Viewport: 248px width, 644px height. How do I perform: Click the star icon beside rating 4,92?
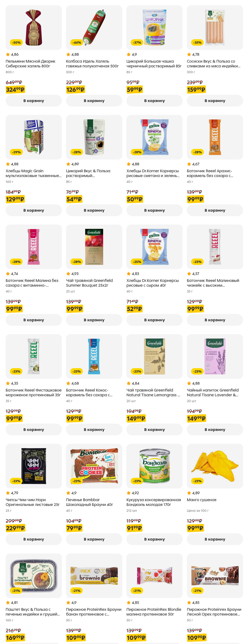[x=129, y=493]
